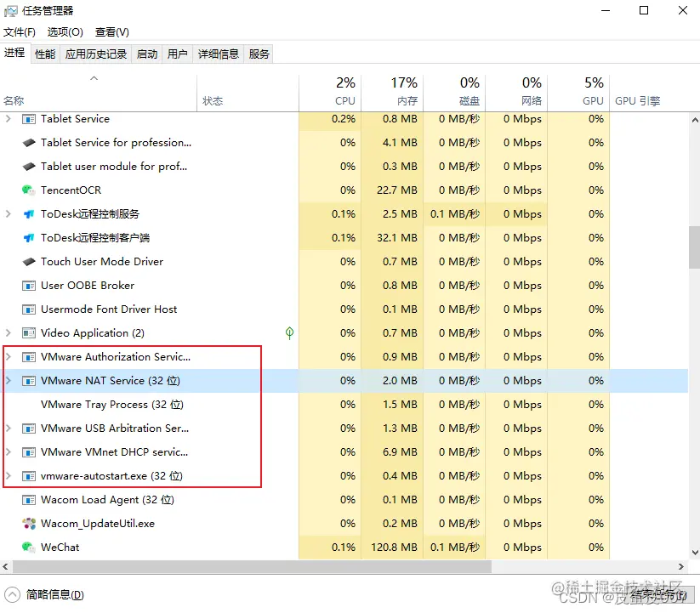
Task: Click the Tablet Service for professional icon
Action: coord(29,143)
